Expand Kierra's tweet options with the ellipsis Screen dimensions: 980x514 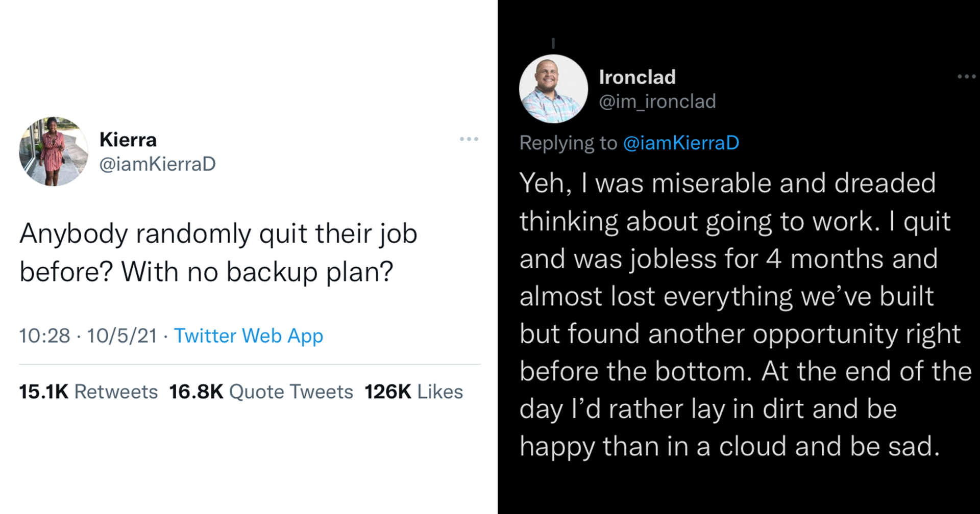[x=469, y=139]
